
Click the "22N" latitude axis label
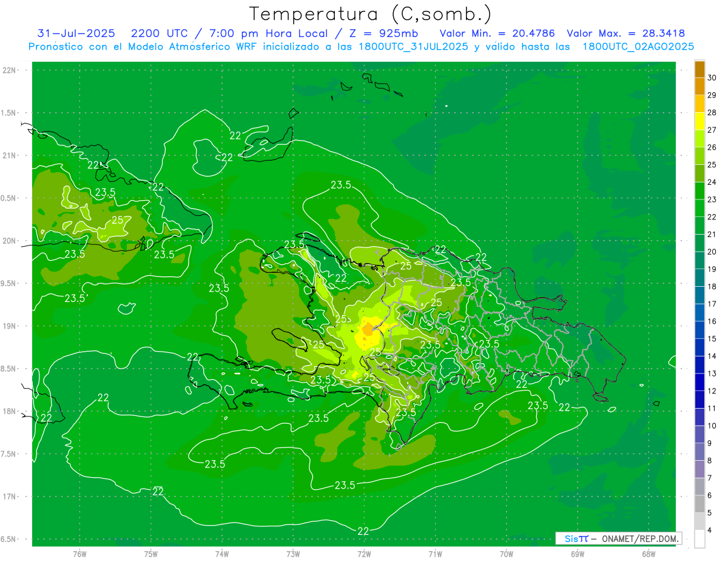tap(10, 70)
